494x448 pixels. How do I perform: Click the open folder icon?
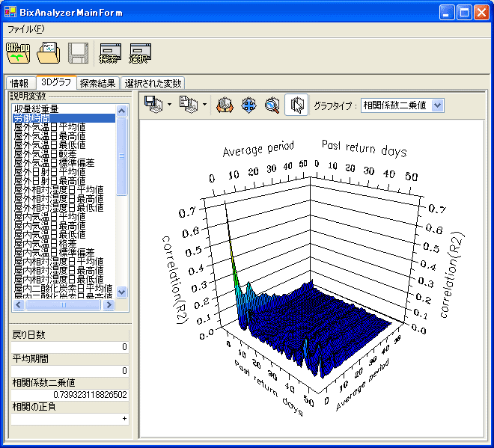(x=49, y=53)
